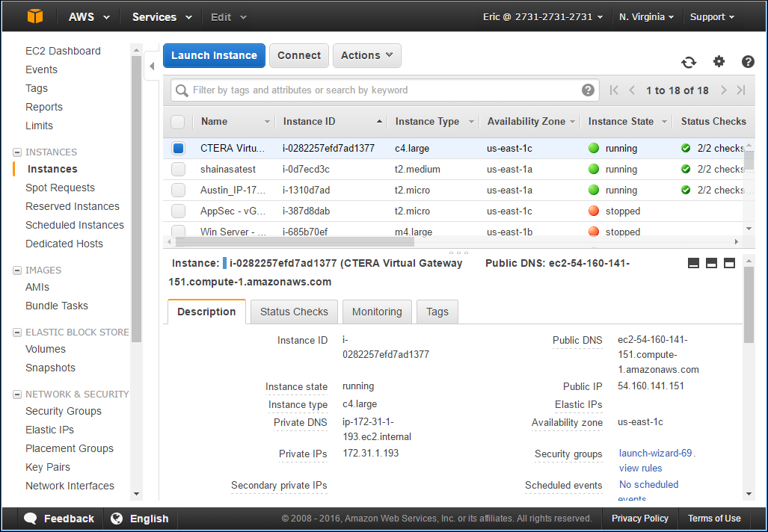Collapse the IMAGES sidebar section
The image size is (768, 532).
coord(17,270)
